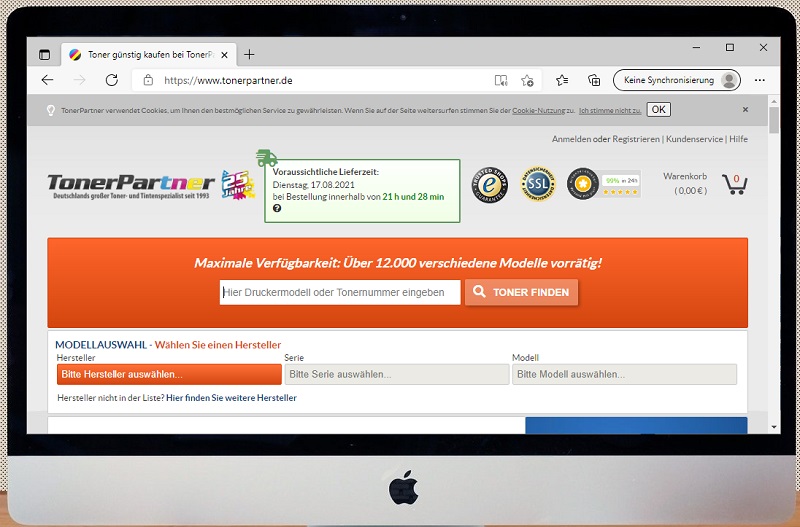Reload the page with refresh icon

click(112, 80)
